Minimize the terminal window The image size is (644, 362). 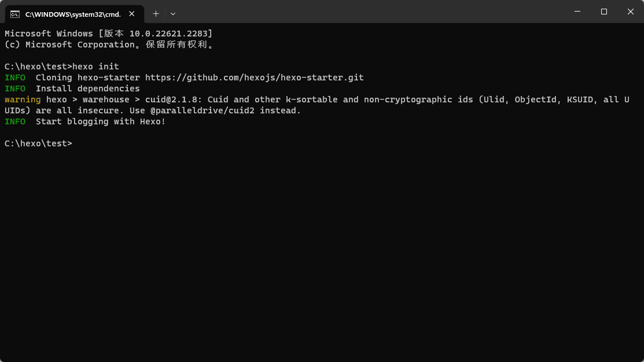577,12
